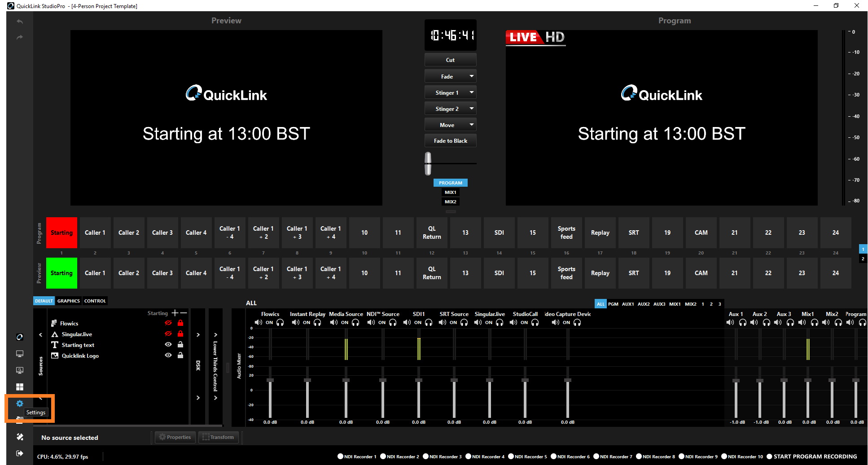Viewport: 868px width, 465px height.
Task: Click the multiview grid icon in sidebar
Action: coord(20,386)
